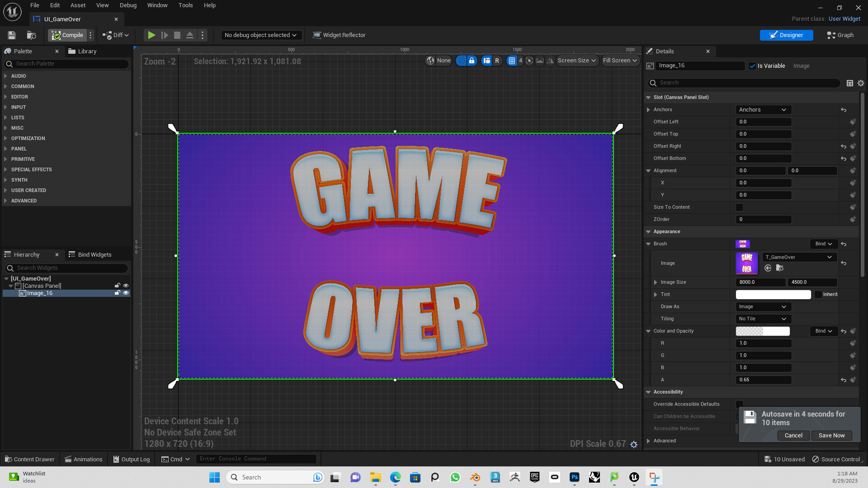
Task: Click Browse to asset icon under T_GameOver
Action: pyautogui.click(x=779, y=268)
